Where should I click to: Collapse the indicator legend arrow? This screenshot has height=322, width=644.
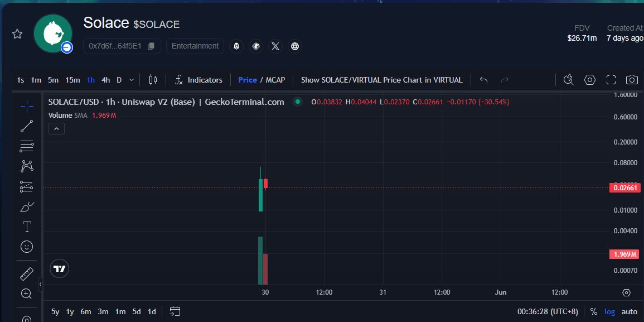[57, 129]
